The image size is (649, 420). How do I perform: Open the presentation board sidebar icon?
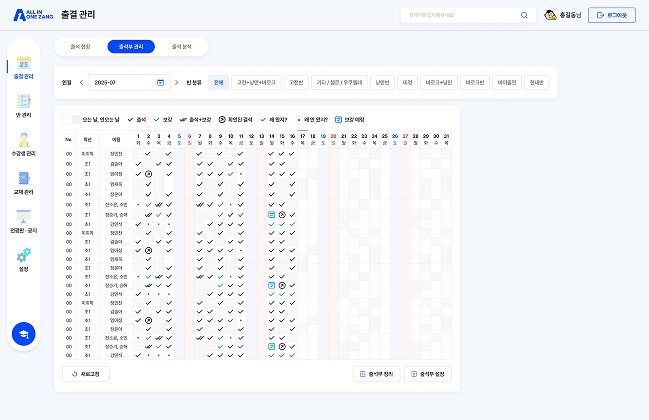click(24, 216)
